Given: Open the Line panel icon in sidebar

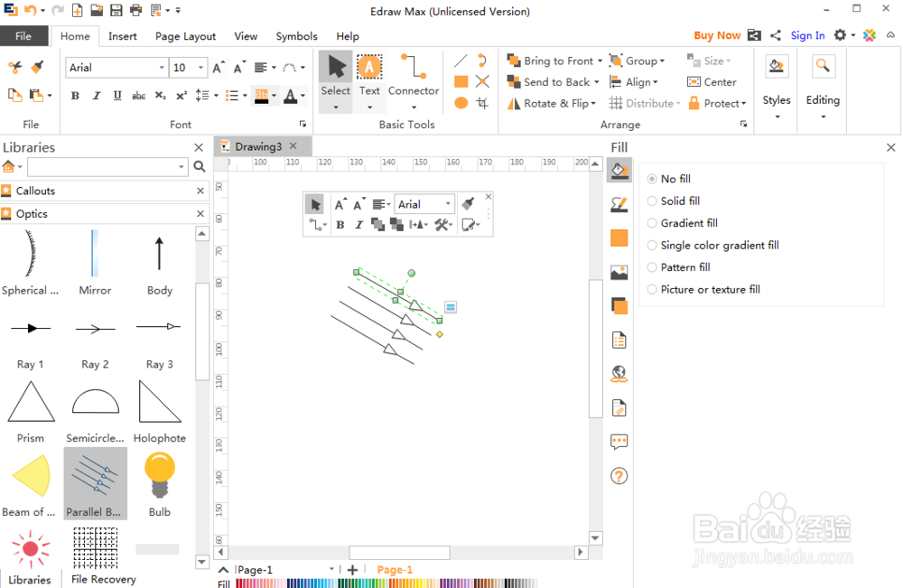Looking at the screenshot, I should 619,204.
